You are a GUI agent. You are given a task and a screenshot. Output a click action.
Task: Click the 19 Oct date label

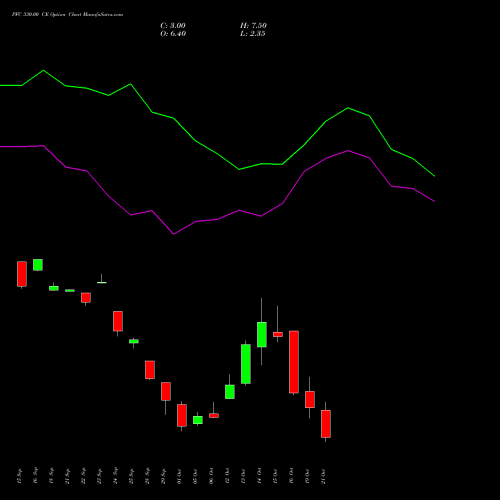[307, 476]
